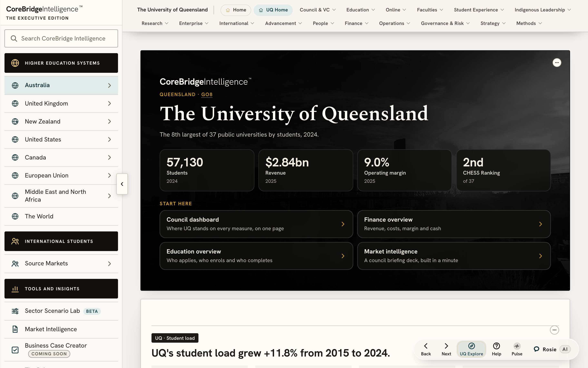
Task: Open the Online dropdown menu
Action: [396, 10]
